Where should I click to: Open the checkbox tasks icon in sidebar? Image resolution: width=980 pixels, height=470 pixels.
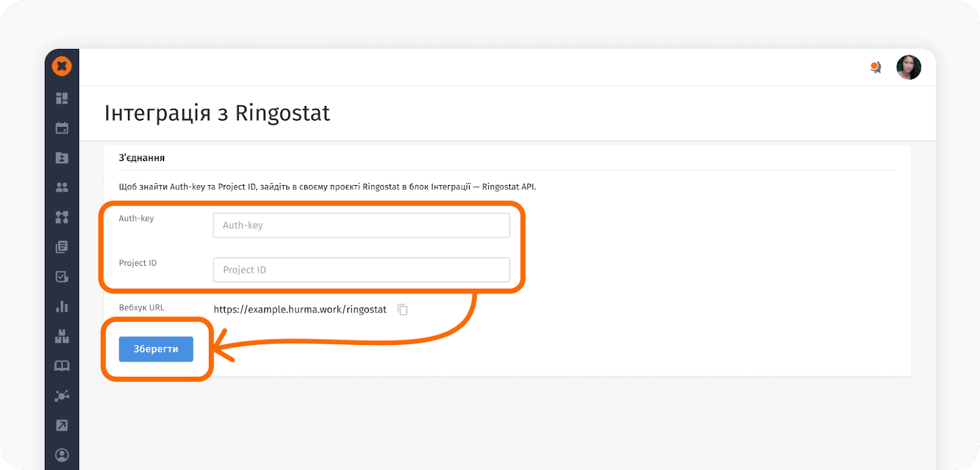(x=62, y=276)
